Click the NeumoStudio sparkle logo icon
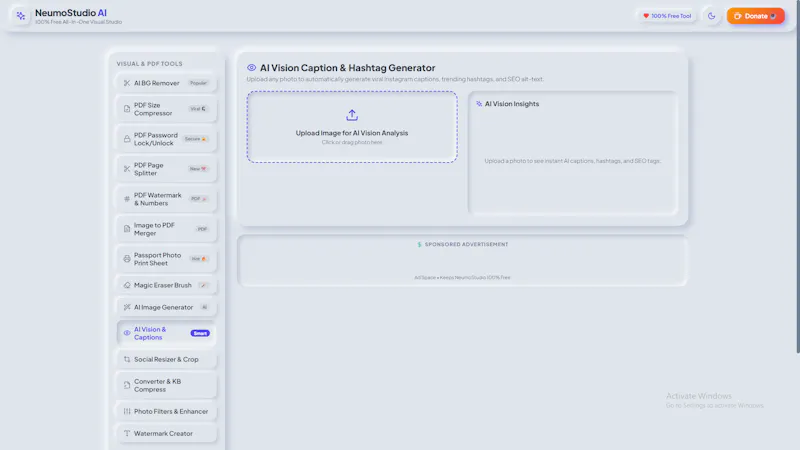This screenshot has width=800, height=450. click(20, 16)
